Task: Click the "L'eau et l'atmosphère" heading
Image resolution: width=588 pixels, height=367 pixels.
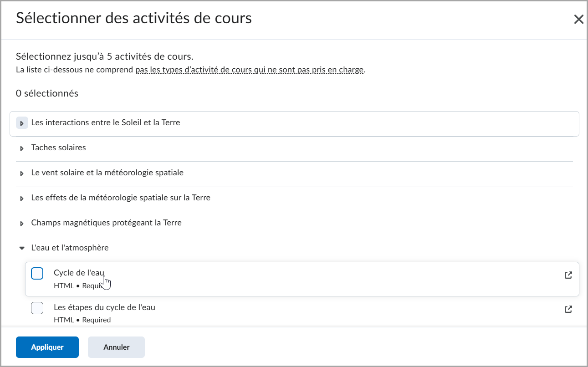Action: click(70, 248)
